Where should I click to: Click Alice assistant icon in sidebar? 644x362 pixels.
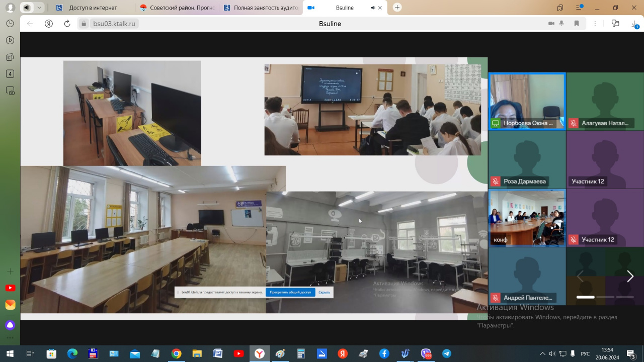[10, 325]
